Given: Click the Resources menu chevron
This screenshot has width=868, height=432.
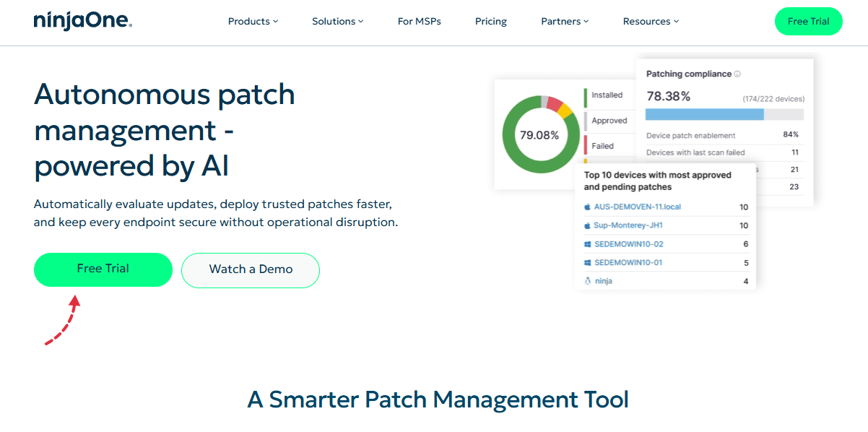Looking at the screenshot, I should (677, 22).
